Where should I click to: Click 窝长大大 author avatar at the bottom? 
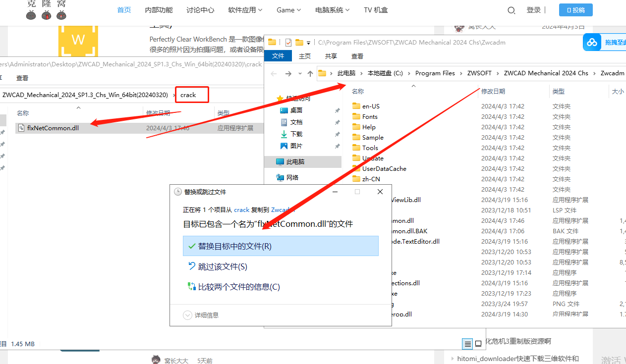pyautogui.click(x=156, y=360)
